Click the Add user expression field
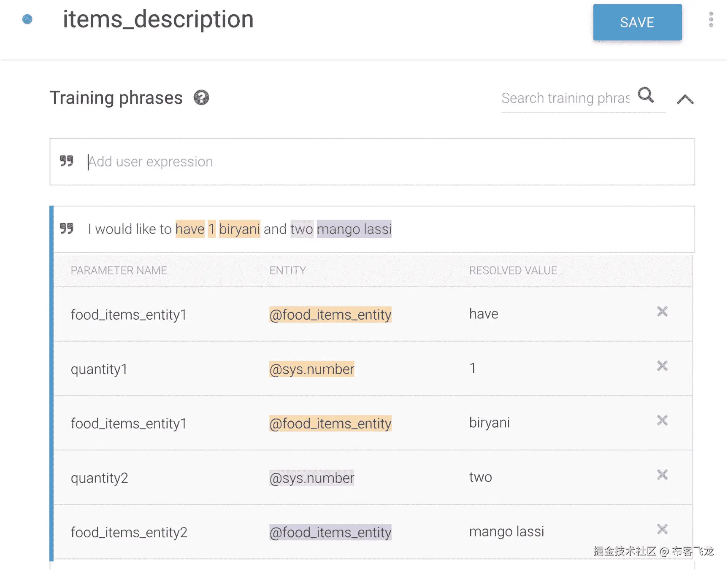728x571 pixels. (x=372, y=162)
